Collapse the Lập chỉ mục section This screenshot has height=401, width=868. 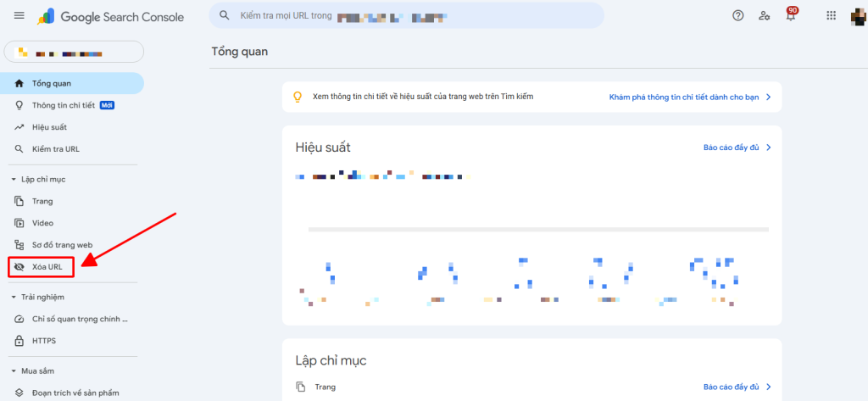pyautogui.click(x=14, y=180)
